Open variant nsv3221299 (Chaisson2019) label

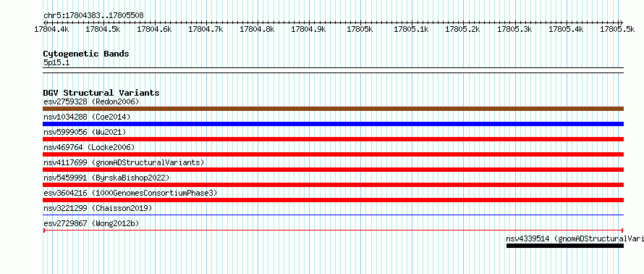(98, 208)
